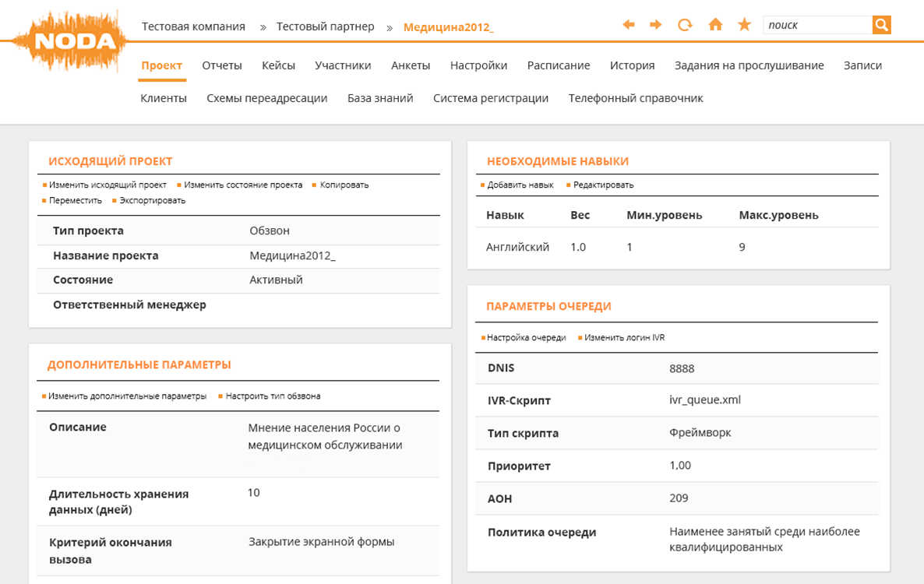Screen dimensions: 924x584
Task: Open the Расписание tab
Action: point(559,65)
